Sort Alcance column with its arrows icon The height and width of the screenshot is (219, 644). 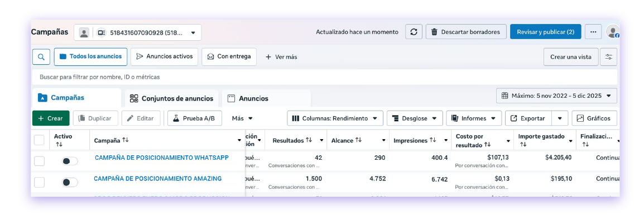tap(359, 140)
